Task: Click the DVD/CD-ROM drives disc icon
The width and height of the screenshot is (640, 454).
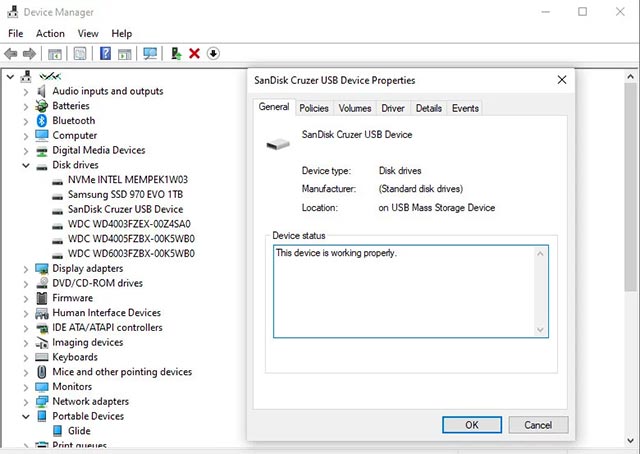Action: pos(42,283)
